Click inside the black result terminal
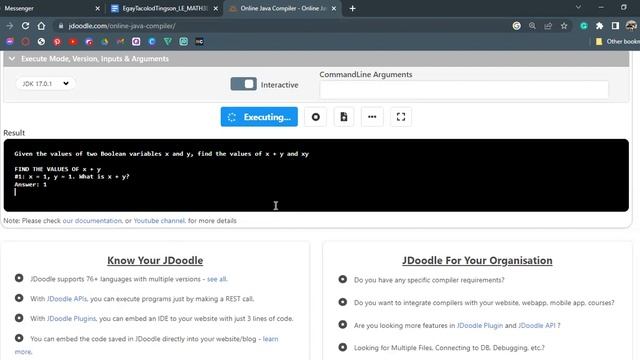The width and height of the screenshot is (640, 360). (316, 175)
